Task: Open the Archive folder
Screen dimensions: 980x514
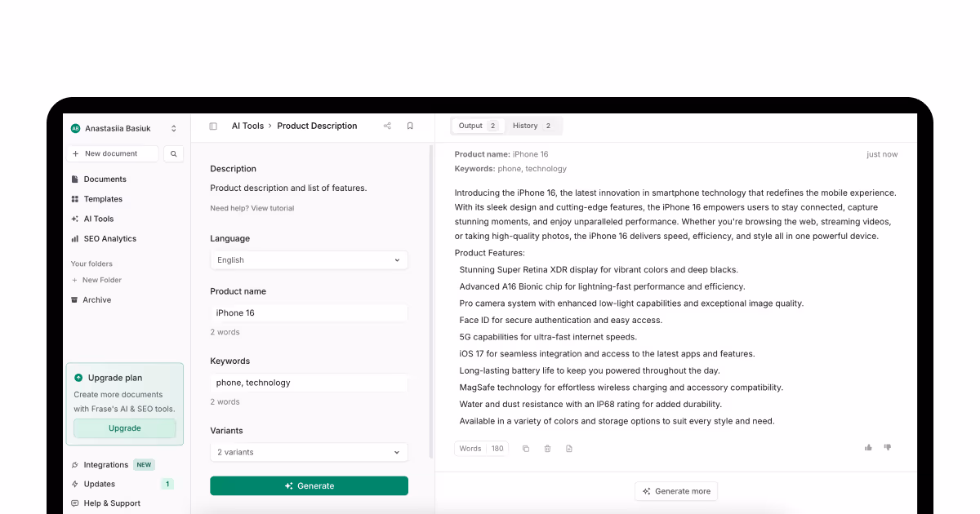Action: (x=96, y=300)
